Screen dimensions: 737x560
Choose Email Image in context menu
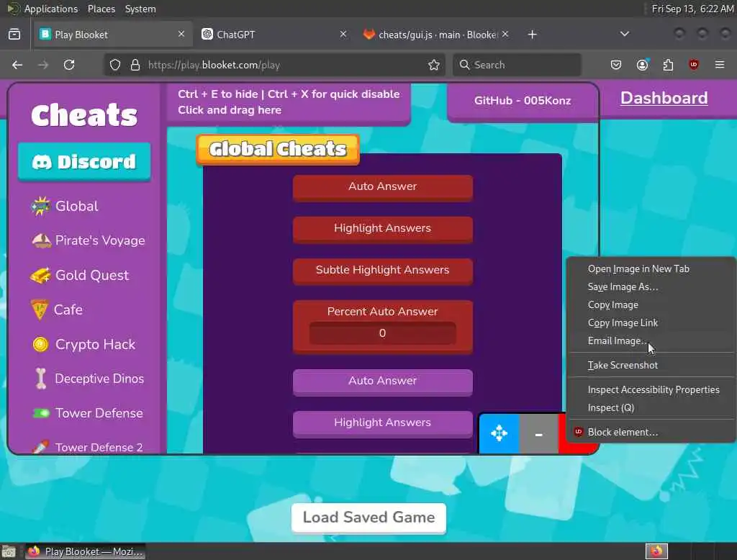tap(651, 340)
